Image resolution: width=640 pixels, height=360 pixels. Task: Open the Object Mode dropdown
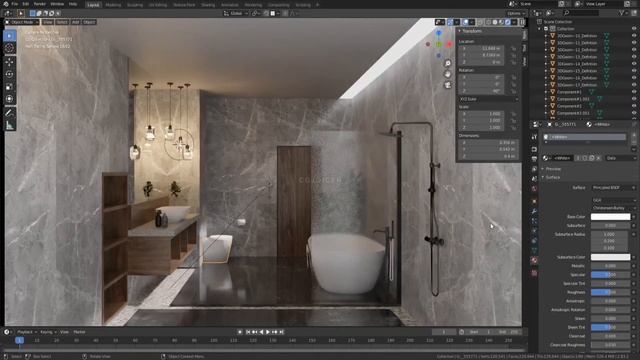tap(22, 22)
